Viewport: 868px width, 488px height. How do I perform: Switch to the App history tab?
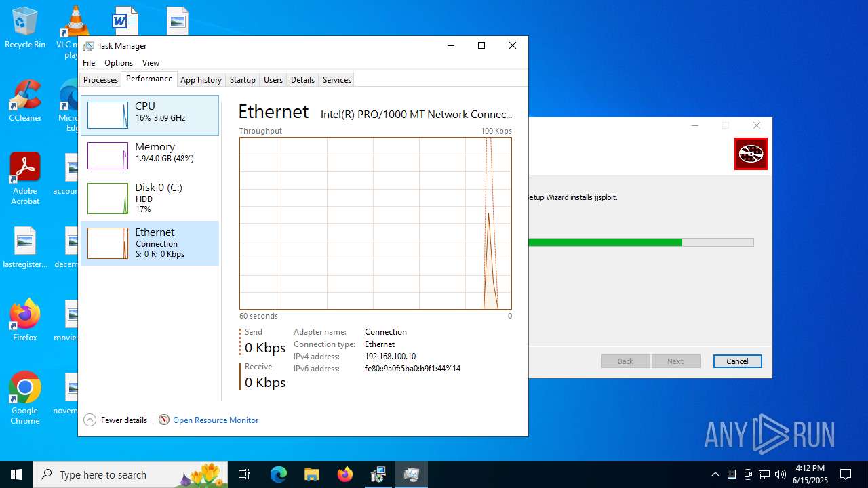point(201,80)
